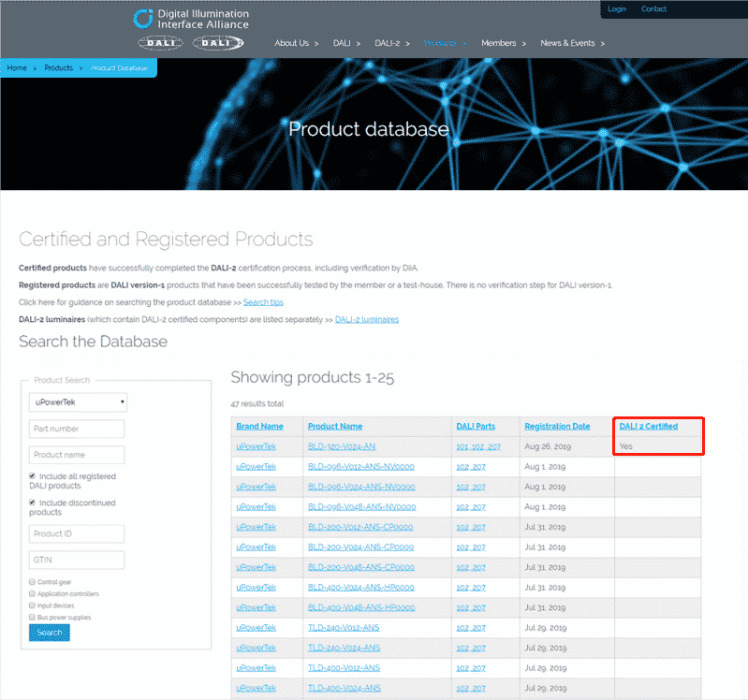The width and height of the screenshot is (748, 700).
Task: Sort by DALI 2 Certified column
Action: coord(649,427)
